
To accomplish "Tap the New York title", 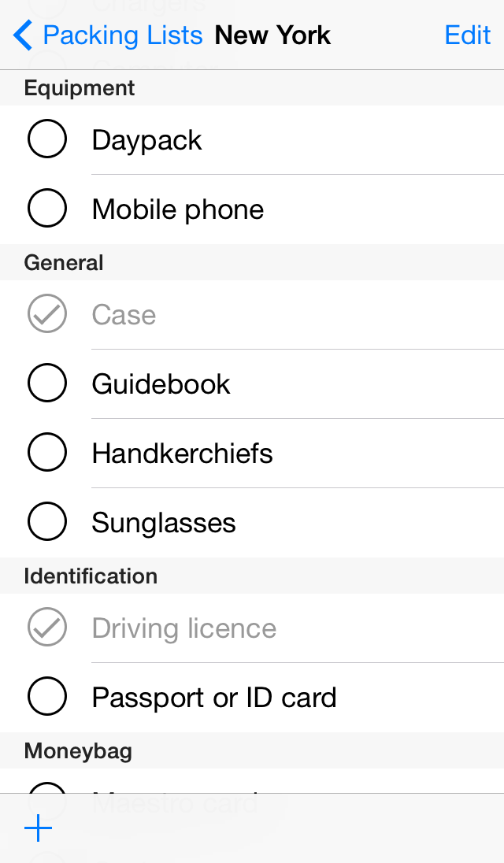I will (x=272, y=35).
